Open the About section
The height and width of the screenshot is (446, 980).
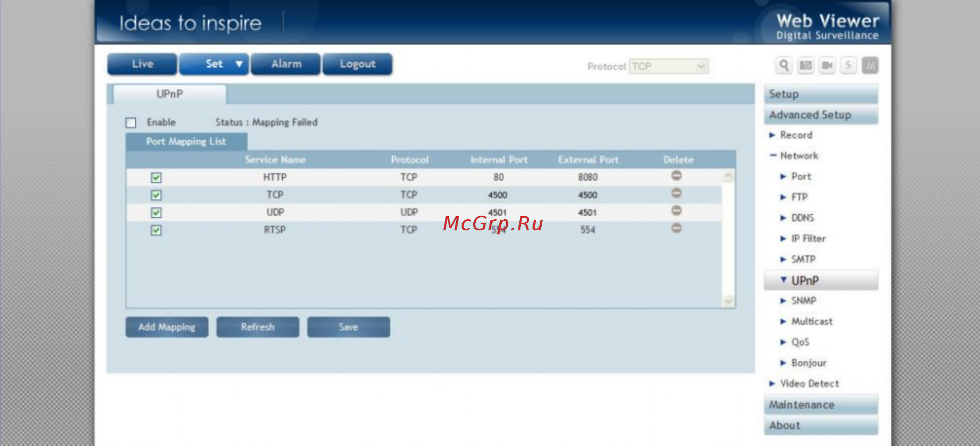point(821,425)
